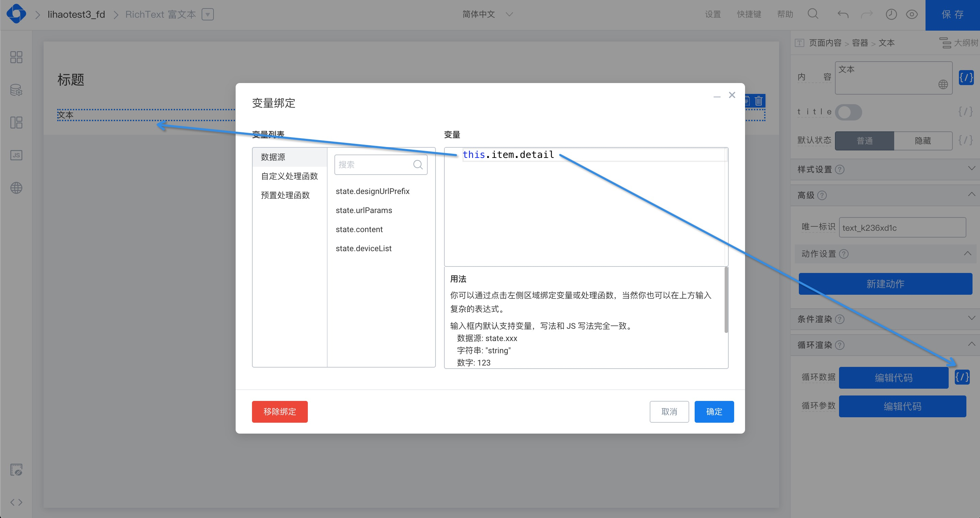Image resolution: width=980 pixels, height=518 pixels.
Task: Open the history clock icon
Action: [891, 14]
